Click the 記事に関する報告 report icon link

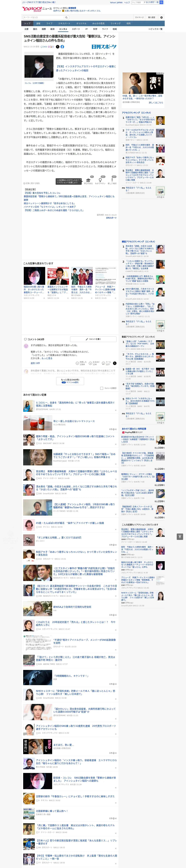[32, 183]
